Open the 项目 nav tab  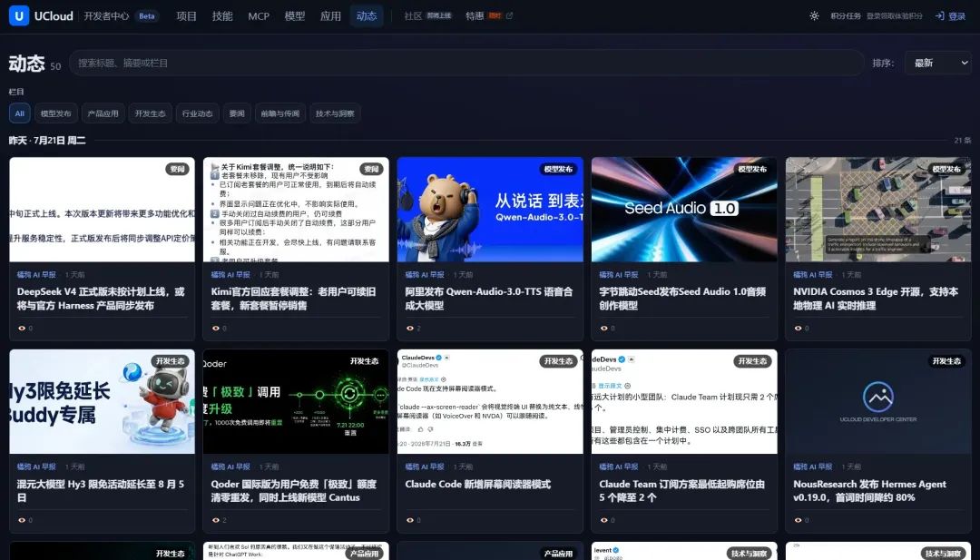pos(186,16)
